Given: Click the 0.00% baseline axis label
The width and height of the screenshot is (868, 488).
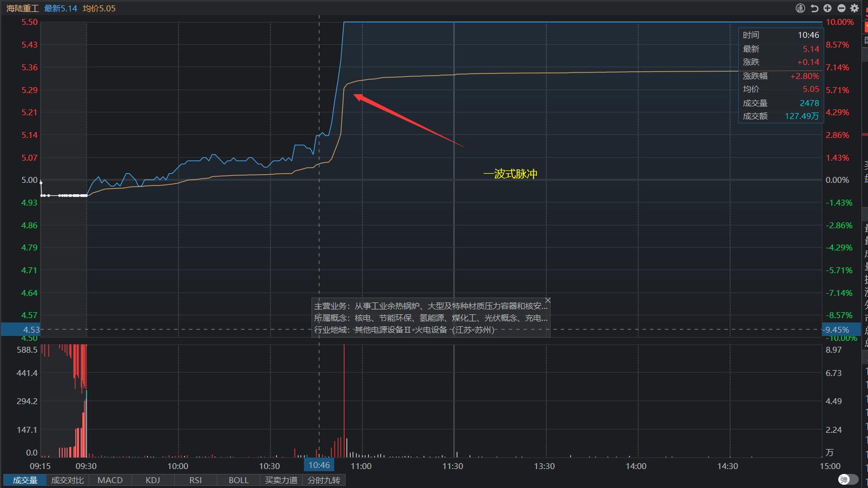Looking at the screenshot, I should click(x=837, y=180).
